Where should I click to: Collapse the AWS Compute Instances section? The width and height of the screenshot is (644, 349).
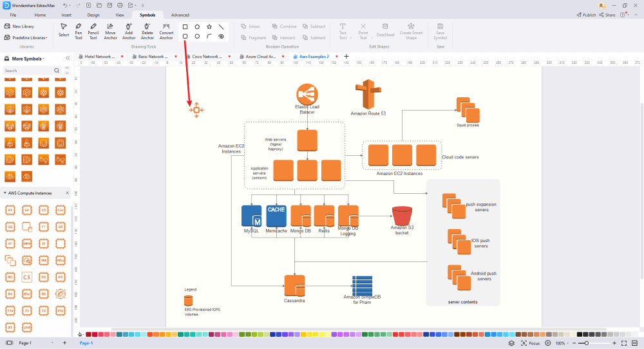click(x=5, y=193)
